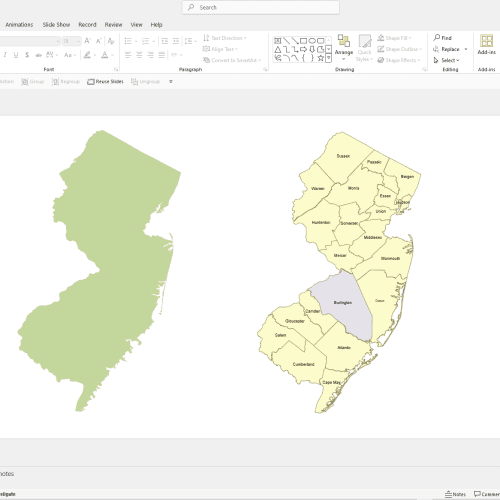Select the Right Brace shape
Screen dimensions: 500x500
(312, 58)
